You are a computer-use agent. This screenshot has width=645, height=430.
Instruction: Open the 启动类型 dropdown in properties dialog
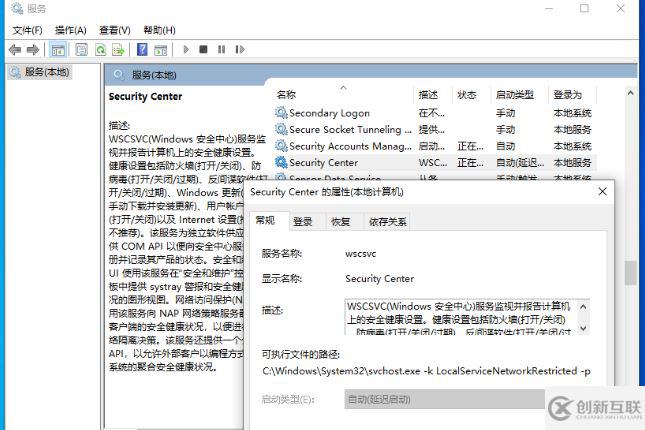click(x=444, y=399)
